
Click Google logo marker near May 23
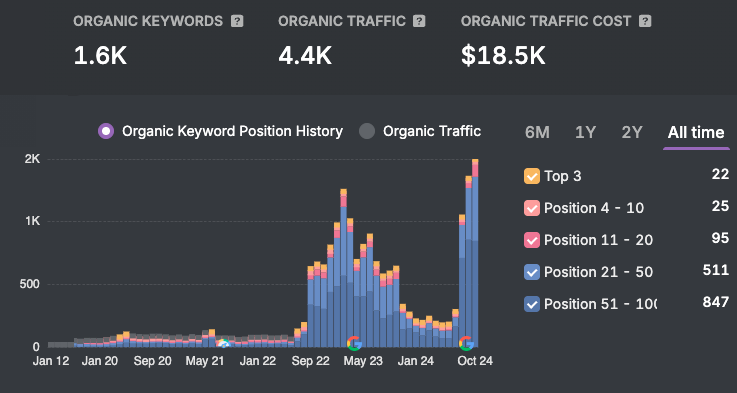pos(354,343)
